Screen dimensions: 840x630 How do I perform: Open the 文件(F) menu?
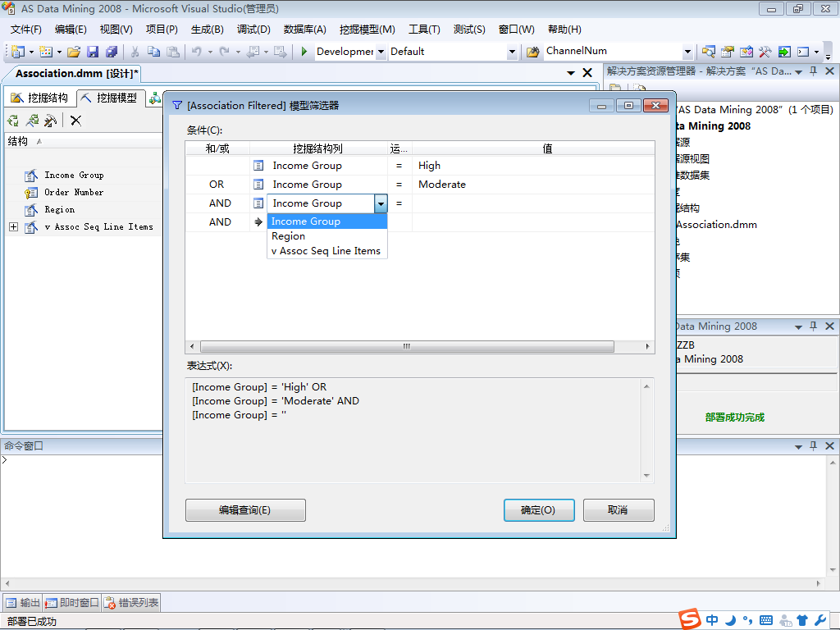(x=25, y=30)
